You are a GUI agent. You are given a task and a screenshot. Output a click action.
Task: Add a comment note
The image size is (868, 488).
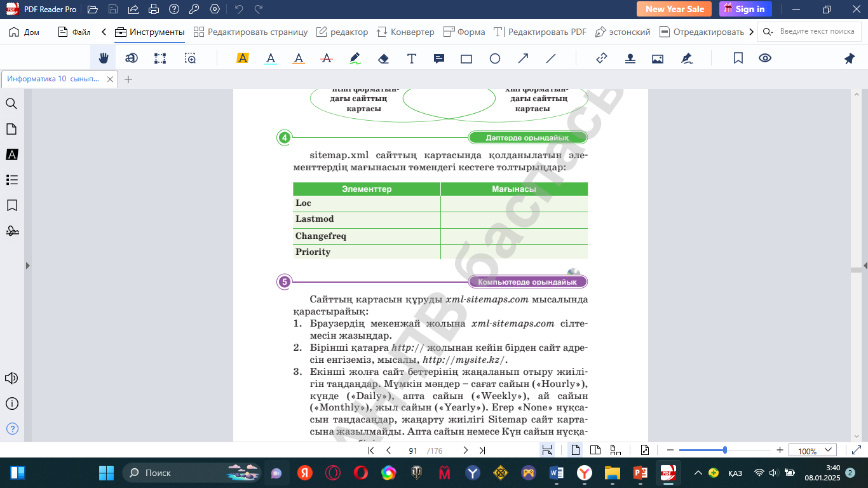tap(438, 58)
